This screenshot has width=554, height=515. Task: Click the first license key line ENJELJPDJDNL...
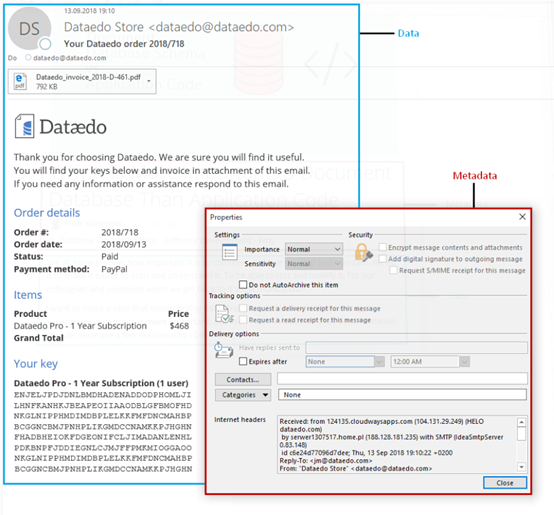coord(102,395)
